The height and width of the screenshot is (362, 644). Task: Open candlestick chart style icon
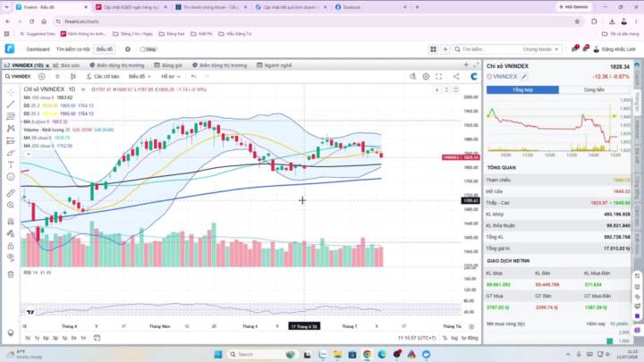pyautogui.click(x=73, y=76)
